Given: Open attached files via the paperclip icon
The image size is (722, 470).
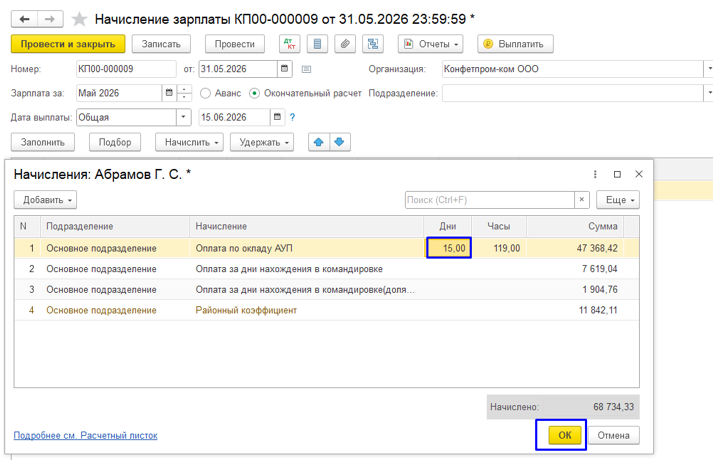Looking at the screenshot, I should tap(345, 44).
